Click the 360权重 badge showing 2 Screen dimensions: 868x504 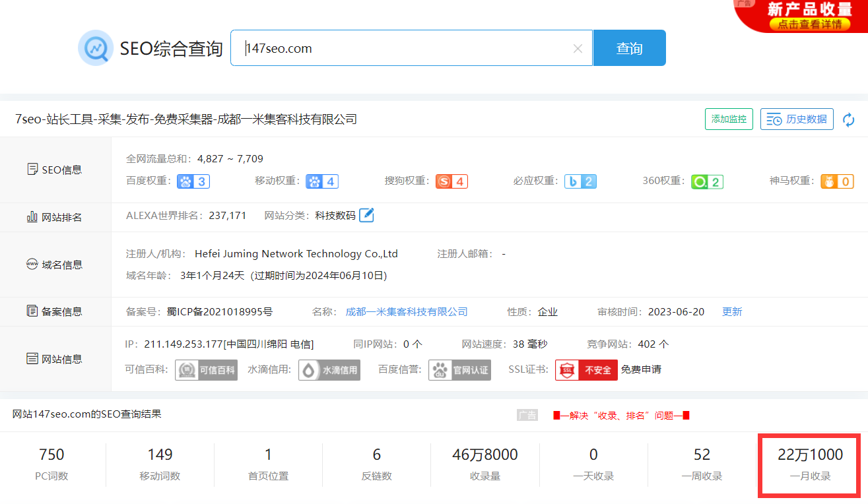point(707,181)
